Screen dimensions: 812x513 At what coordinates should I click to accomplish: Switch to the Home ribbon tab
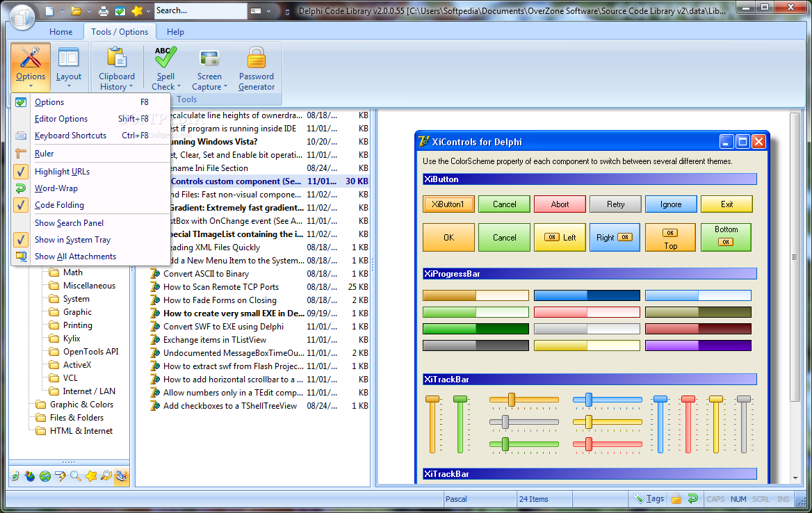pos(60,31)
